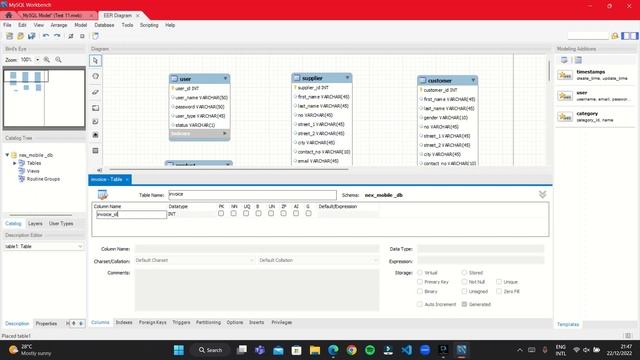This screenshot has height=360, width=640.
Task: Check the ZF checkbox for invoice_id
Action: 283,213
